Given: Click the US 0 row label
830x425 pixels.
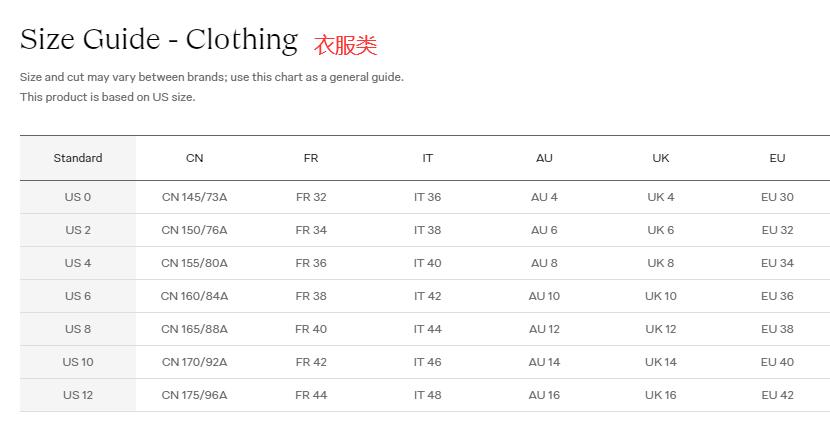Looking at the screenshot, I should click(78, 197).
